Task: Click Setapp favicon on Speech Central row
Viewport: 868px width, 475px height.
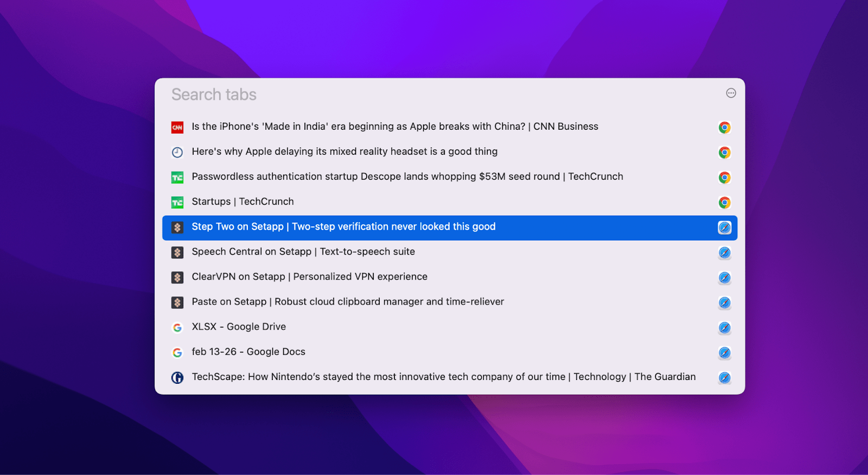Action: 177,252
